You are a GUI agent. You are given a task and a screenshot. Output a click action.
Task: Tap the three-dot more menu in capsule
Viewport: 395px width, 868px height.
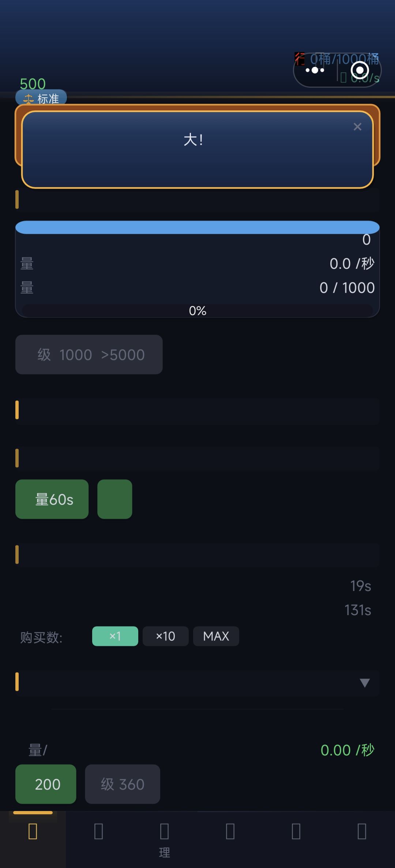(315, 70)
